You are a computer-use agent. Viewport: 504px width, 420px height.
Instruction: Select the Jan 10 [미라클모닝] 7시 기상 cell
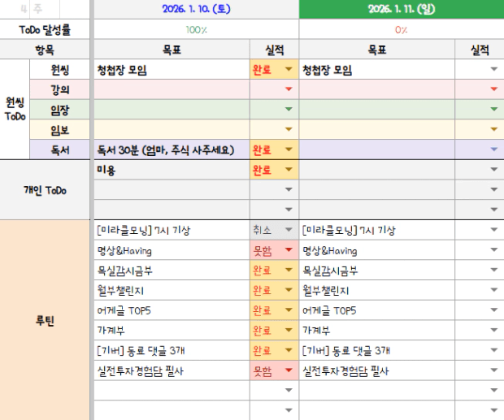tap(172, 230)
